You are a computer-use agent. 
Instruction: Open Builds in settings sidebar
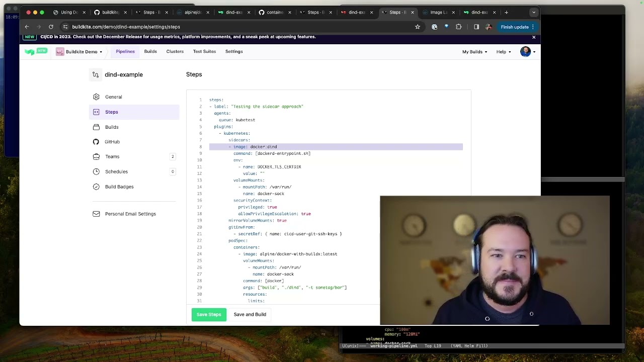coord(112,127)
